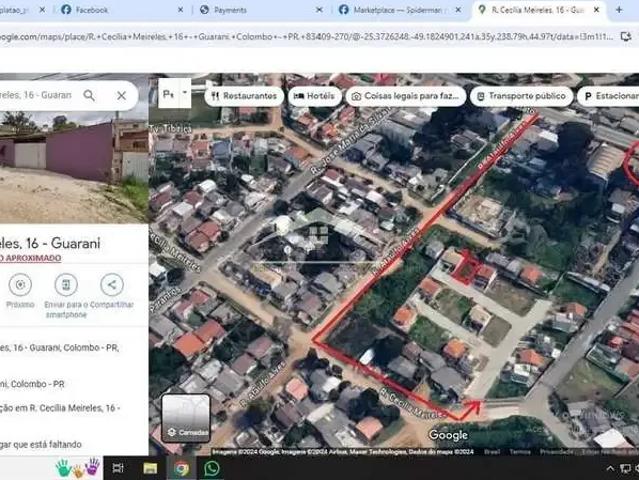Select Transporte público chip
This screenshot has width=639, height=480.
click(x=522, y=96)
